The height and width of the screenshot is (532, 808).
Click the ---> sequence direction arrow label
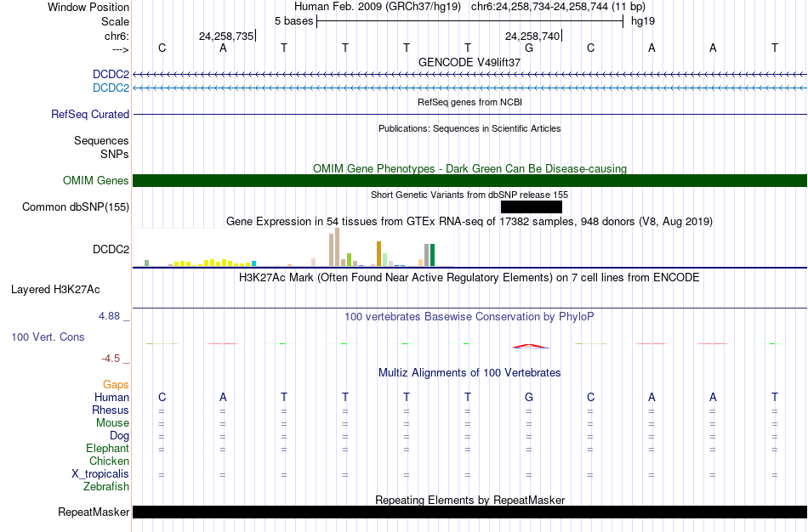[x=121, y=49]
